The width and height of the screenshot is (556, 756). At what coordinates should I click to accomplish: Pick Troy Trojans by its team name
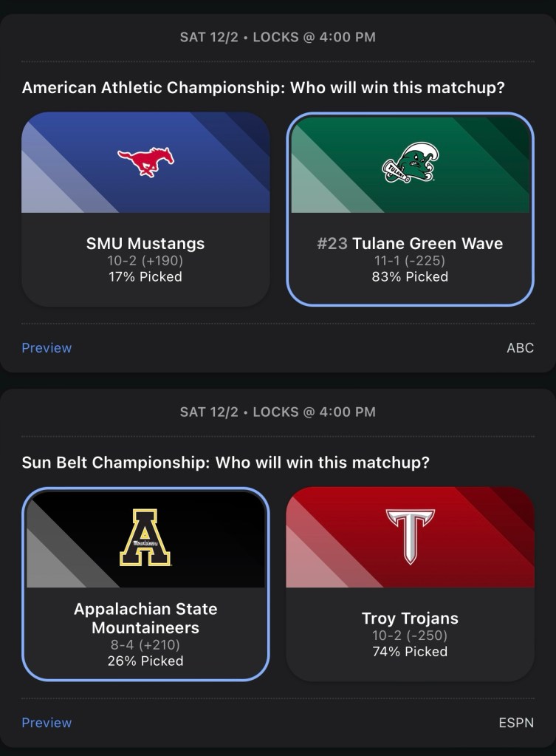point(410,618)
